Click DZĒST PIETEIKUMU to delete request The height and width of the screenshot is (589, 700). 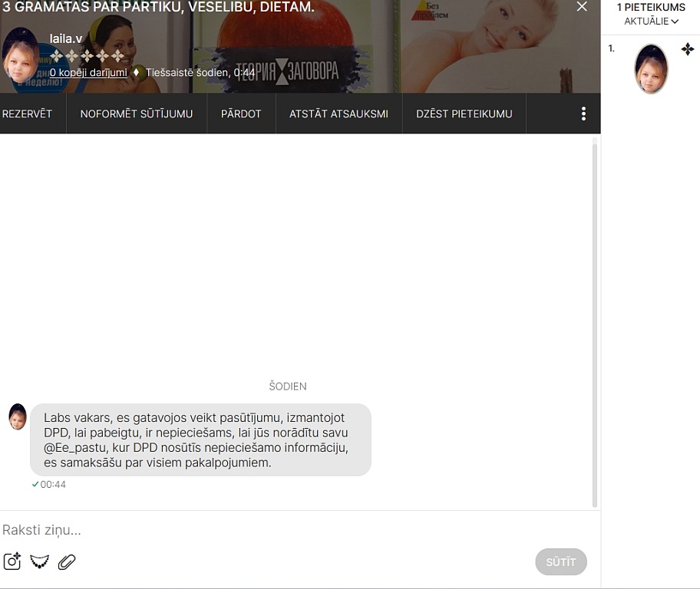pos(464,114)
